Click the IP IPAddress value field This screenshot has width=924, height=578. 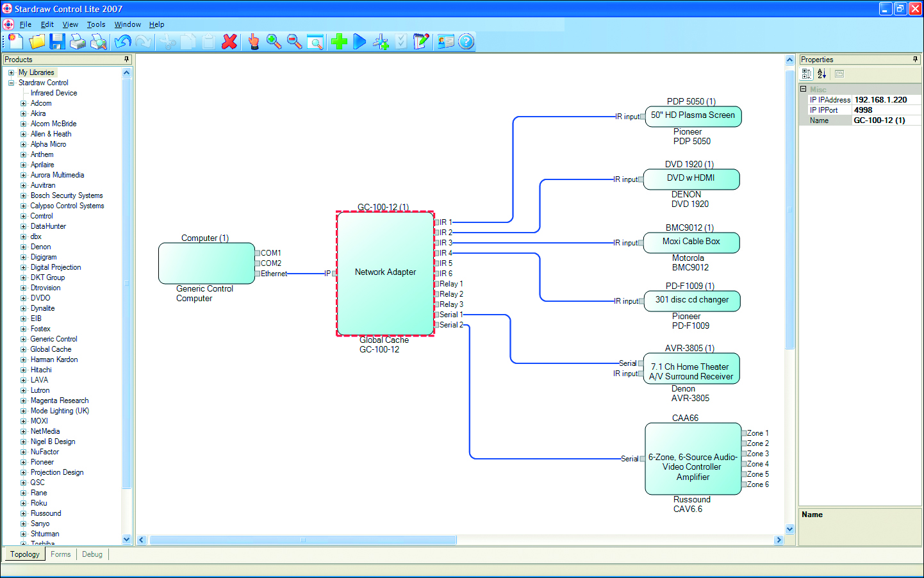click(x=886, y=100)
